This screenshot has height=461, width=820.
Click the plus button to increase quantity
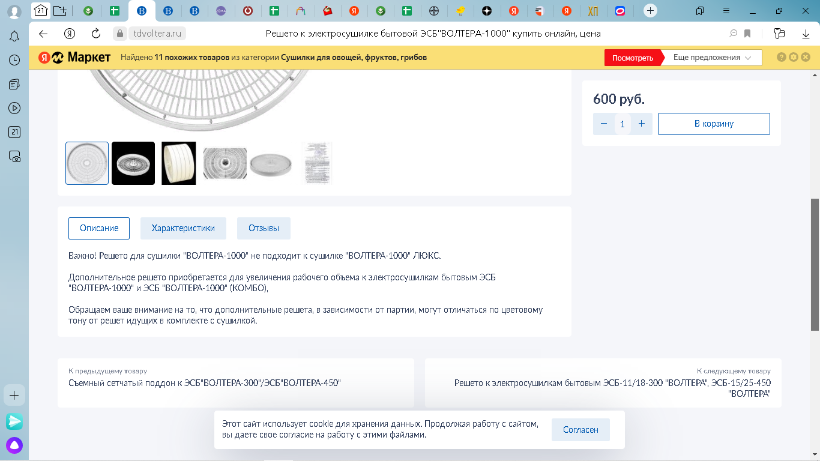point(642,124)
